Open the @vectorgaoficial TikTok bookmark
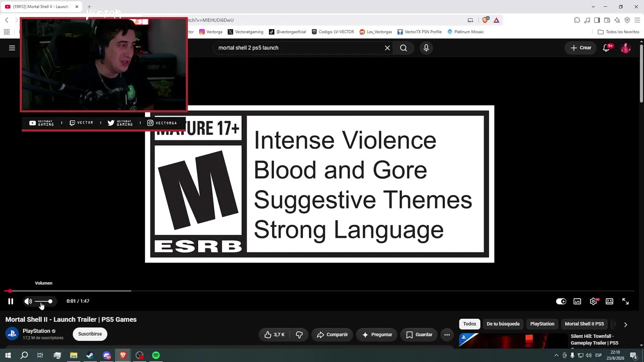644x362 pixels. [x=288, y=32]
